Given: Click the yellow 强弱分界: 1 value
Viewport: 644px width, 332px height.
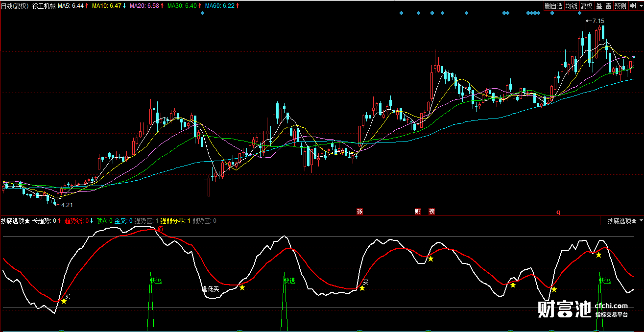Looking at the screenshot, I should tap(175, 221).
